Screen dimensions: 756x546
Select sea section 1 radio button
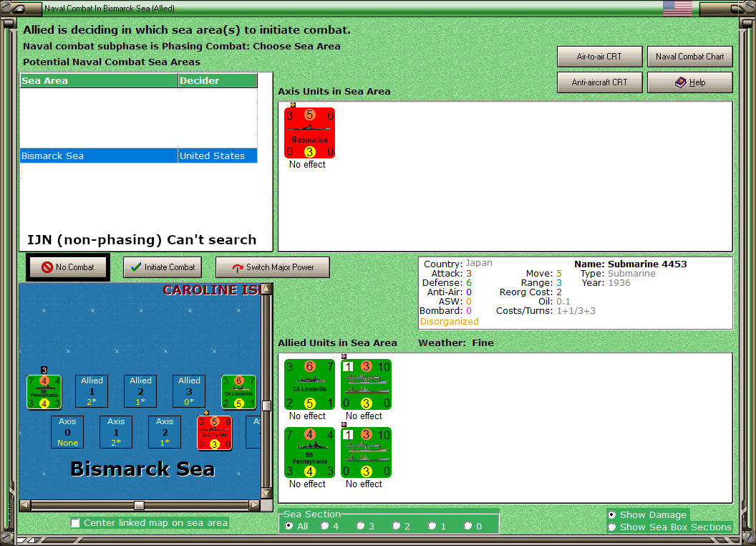(432, 526)
